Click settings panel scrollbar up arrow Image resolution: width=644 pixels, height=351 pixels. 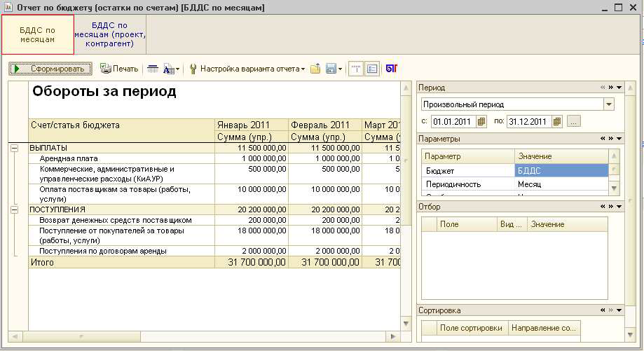(631, 88)
